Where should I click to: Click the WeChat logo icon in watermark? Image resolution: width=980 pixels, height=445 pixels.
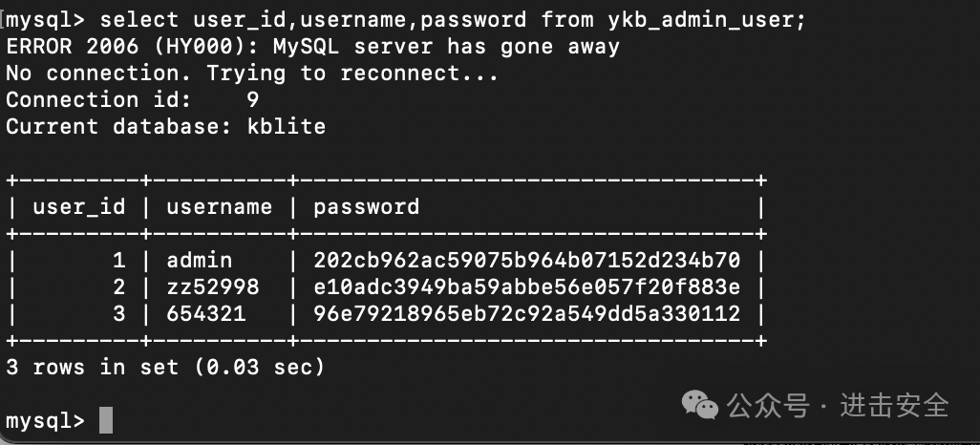tap(699, 405)
